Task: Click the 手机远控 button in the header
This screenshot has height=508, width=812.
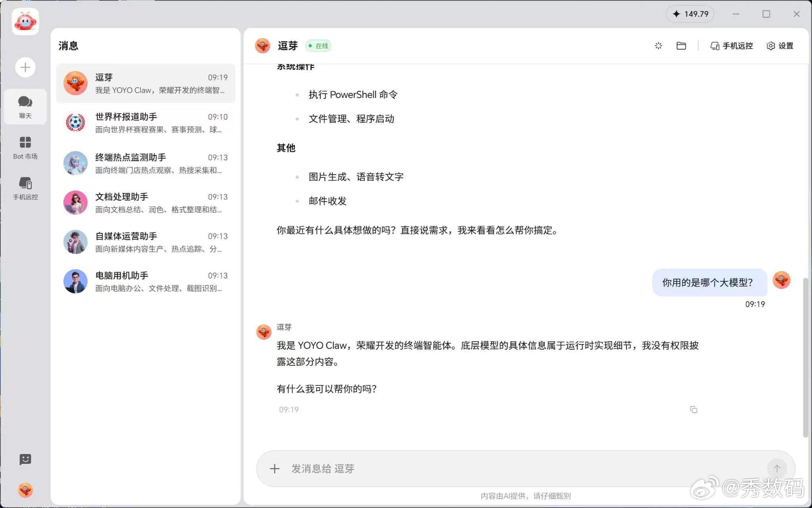Action: (x=732, y=46)
